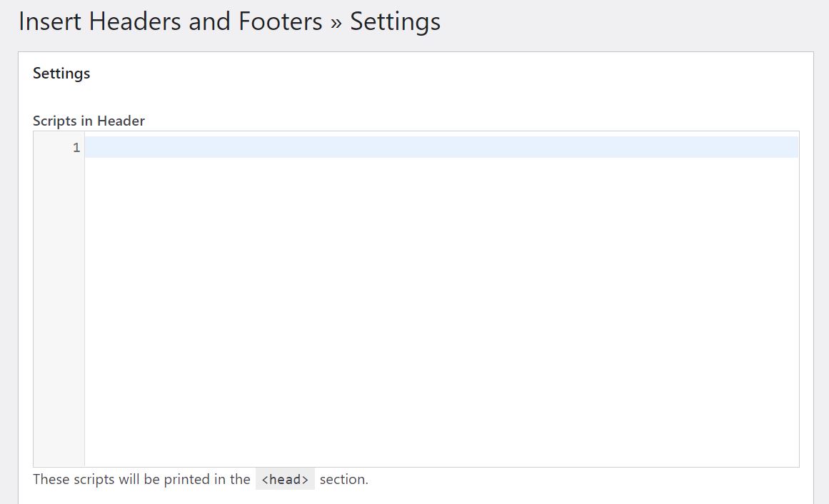Click the word "Footers" in the page title
Image resolution: width=829 pixels, height=504 pixels.
coord(281,21)
